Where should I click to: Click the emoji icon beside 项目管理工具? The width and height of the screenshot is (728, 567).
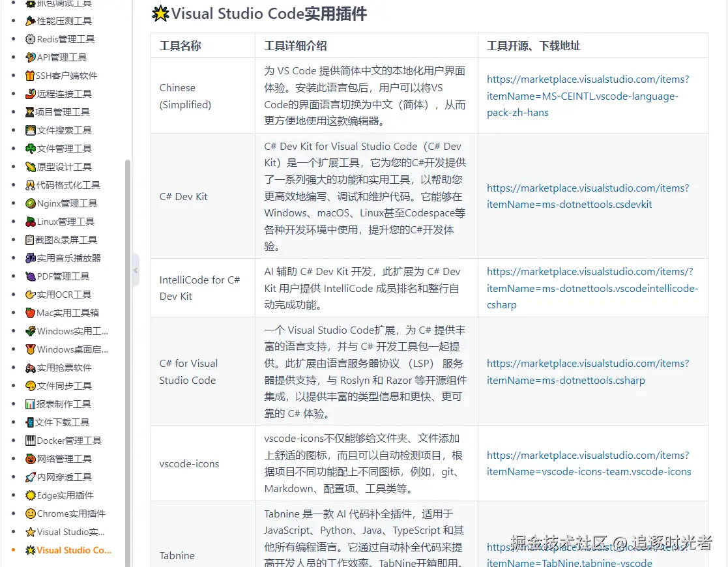click(x=30, y=112)
